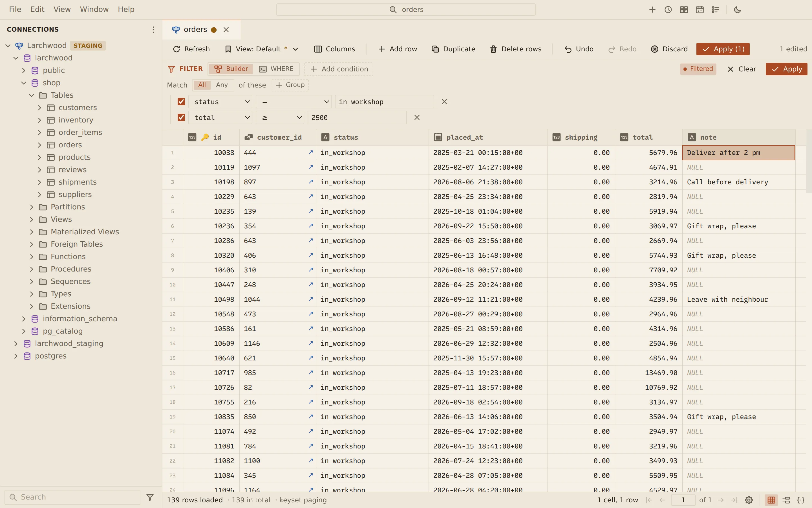Switch to grid view icon
Image resolution: width=812 pixels, height=508 pixels.
point(771,500)
